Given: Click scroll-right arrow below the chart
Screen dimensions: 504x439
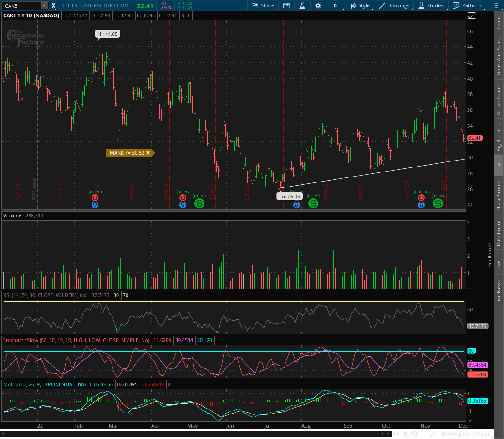Looking at the screenshot, I should [389, 434].
